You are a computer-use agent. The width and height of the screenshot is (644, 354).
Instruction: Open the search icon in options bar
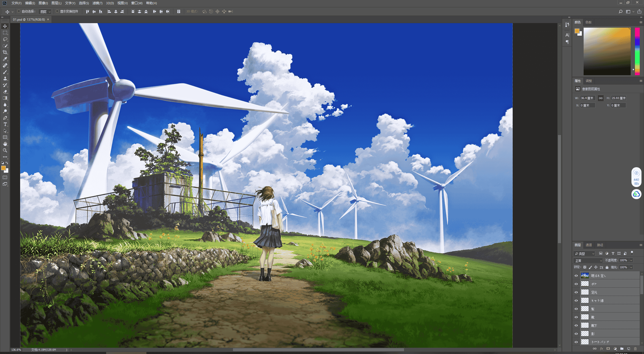(621, 12)
